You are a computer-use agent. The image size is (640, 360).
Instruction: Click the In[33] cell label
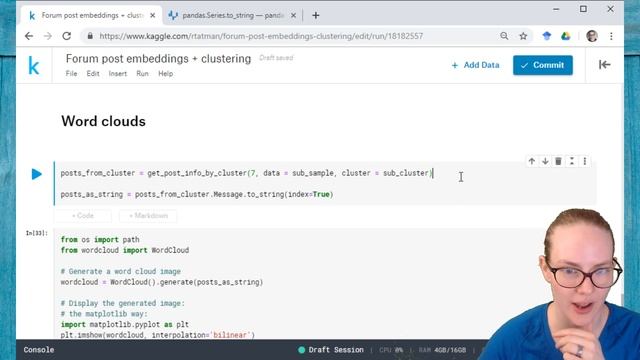coord(37,233)
